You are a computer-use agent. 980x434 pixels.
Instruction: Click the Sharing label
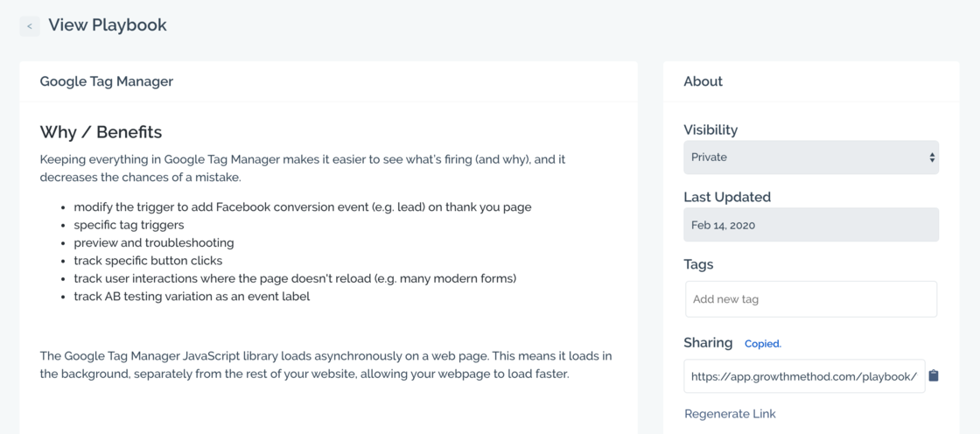click(x=708, y=342)
